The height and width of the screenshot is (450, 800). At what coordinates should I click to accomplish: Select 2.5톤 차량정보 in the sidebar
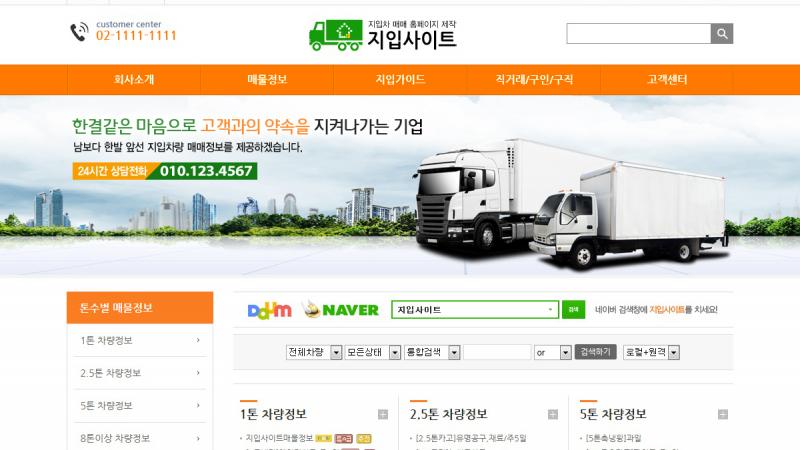pyautogui.click(x=140, y=373)
